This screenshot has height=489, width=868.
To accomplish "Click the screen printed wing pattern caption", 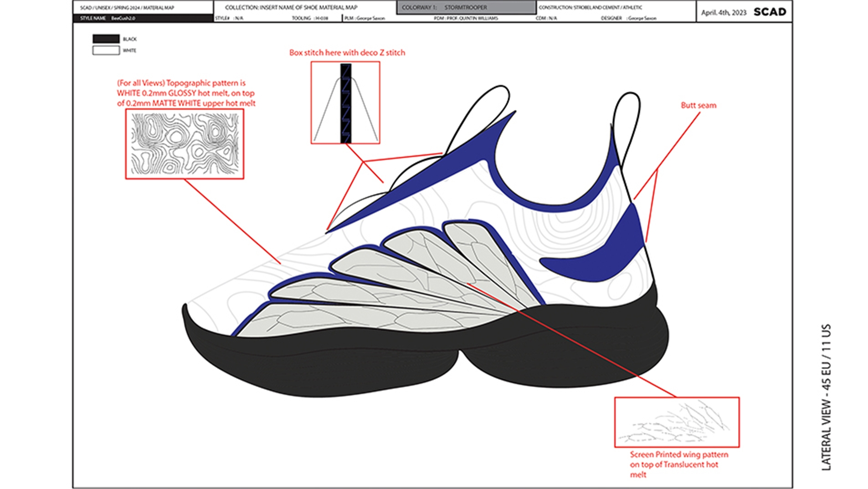I will (x=678, y=464).
